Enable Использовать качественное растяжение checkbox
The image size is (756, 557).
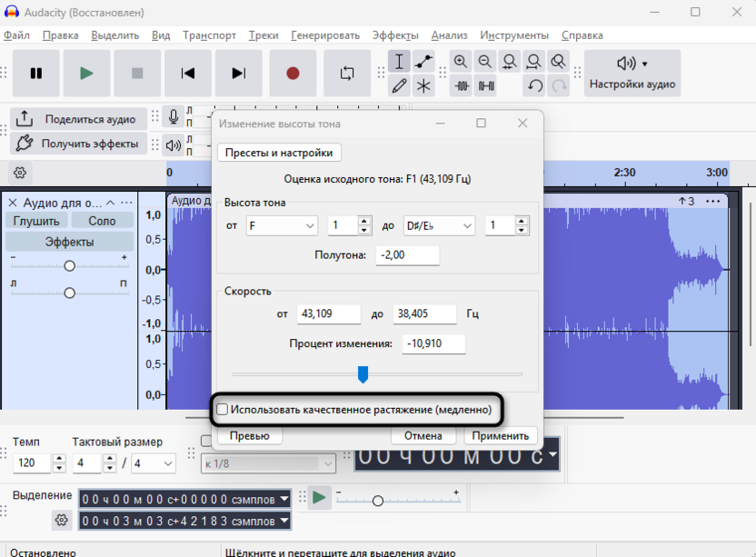pyautogui.click(x=223, y=410)
